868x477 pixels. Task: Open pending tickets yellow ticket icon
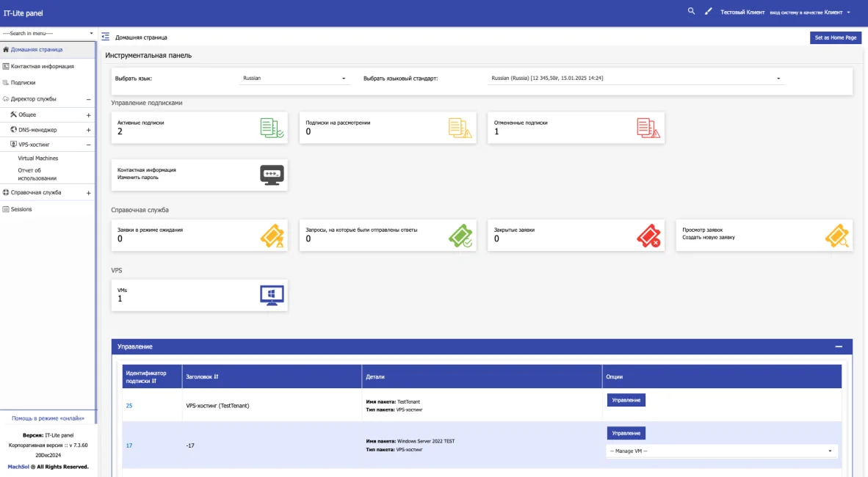click(272, 235)
